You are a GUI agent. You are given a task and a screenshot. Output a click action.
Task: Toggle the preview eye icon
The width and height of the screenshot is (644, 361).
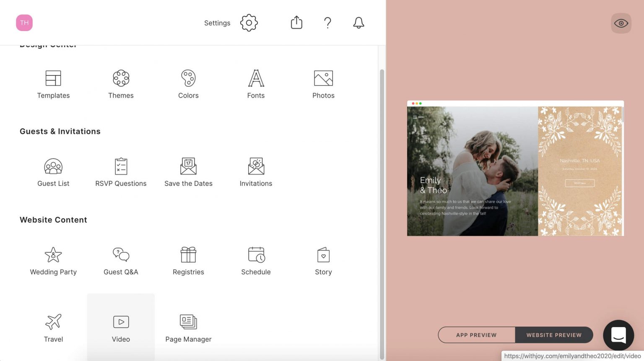pyautogui.click(x=621, y=23)
